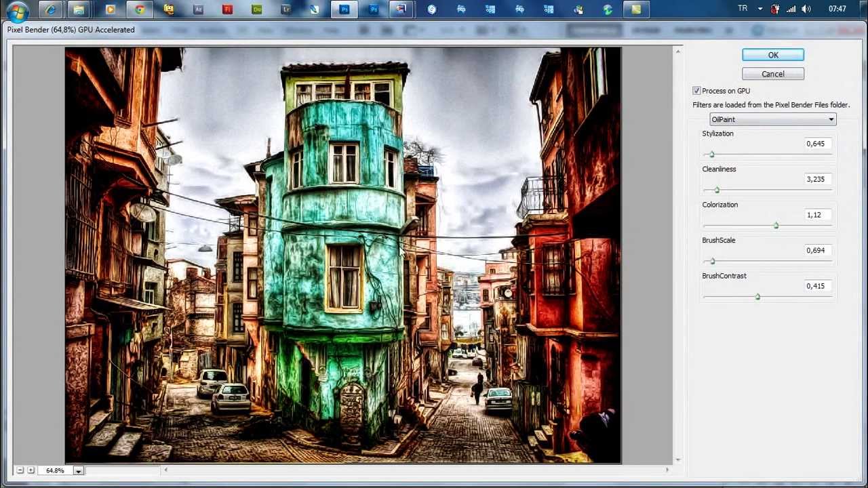Viewport: 868px width, 488px height.
Task: Switch to Google Chrome in taskbar
Action: coord(140,9)
